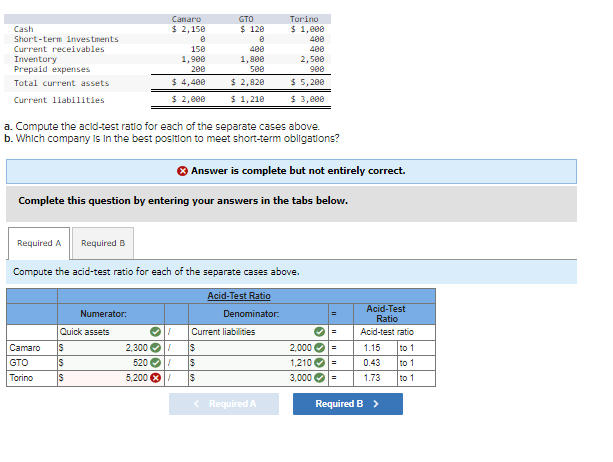This screenshot has height=462, width=613.
Task: Edit the Torino current liabilities value 3,000
Action: click(258, 378)
